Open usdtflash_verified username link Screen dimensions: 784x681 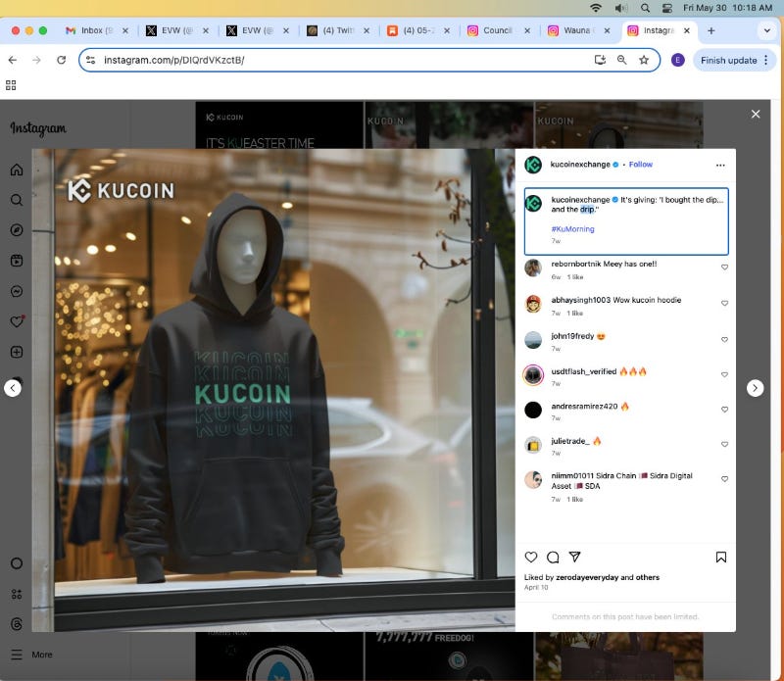[583, 371]
